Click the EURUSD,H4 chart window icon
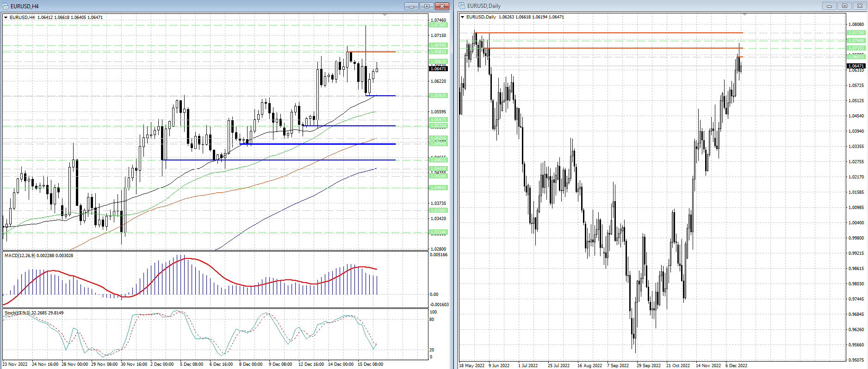The height and width of the screenshot is (369, 868). (x=6, y=6)
